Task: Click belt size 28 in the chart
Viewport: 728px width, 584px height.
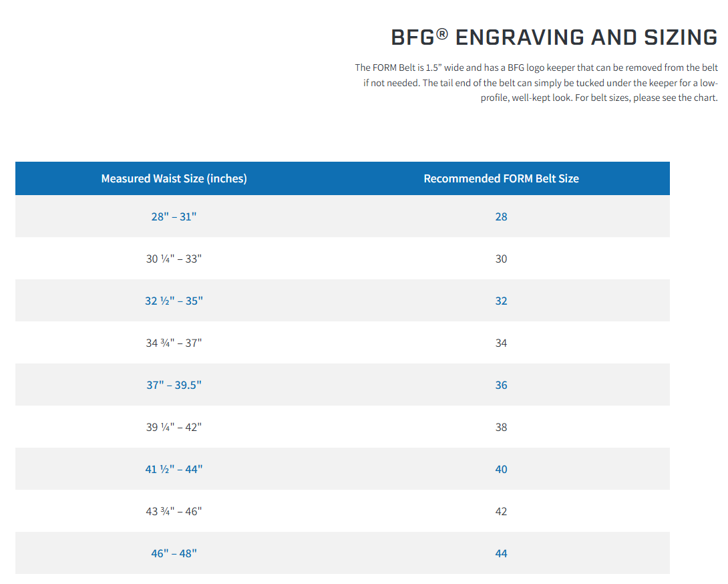Action: click(501, 216)
